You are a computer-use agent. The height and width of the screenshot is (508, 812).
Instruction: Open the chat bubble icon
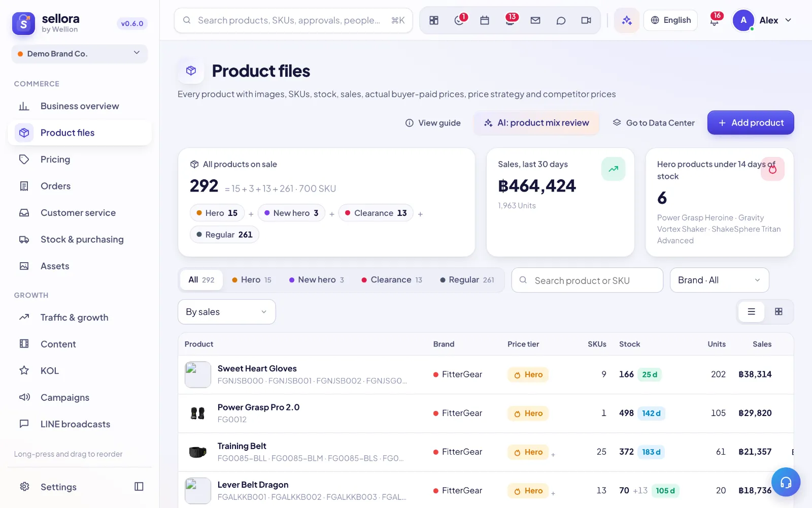[x=561, y=20]
